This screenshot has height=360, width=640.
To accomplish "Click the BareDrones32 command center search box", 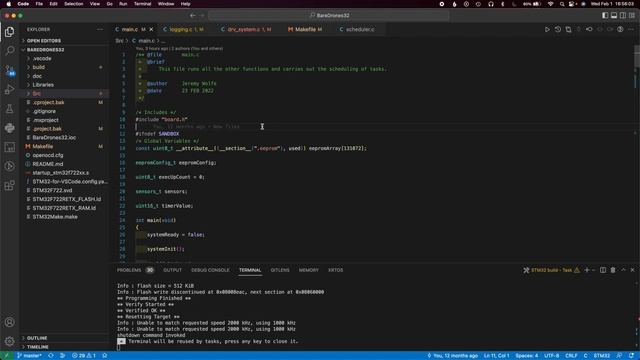I will tap(329, 16).
